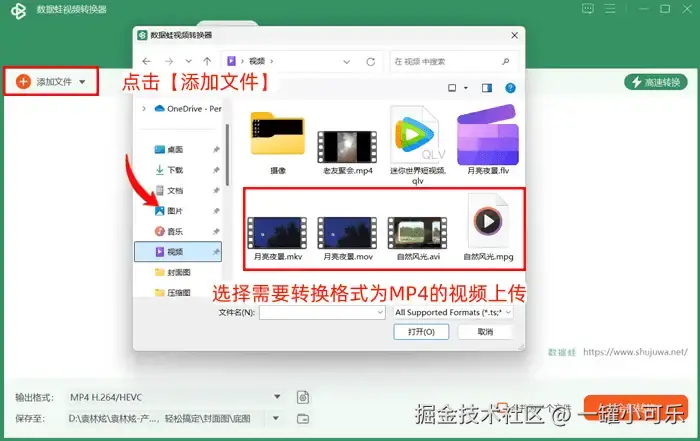
Task: Expand the address bar path dropdown
Action: 346,62
